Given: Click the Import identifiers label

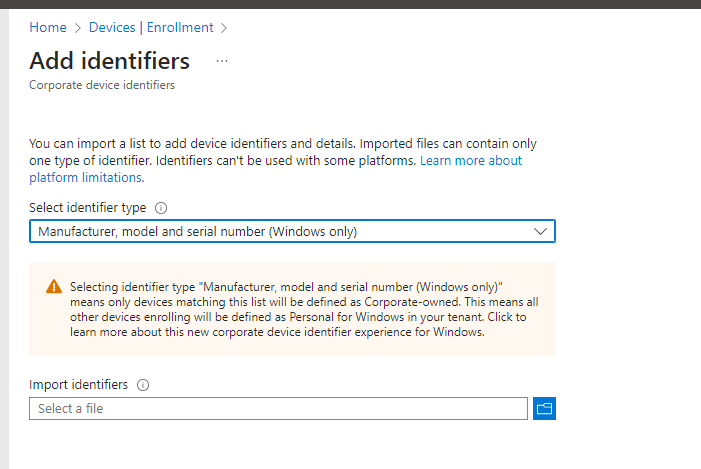Looking at the screenshot, I should 78,384.
